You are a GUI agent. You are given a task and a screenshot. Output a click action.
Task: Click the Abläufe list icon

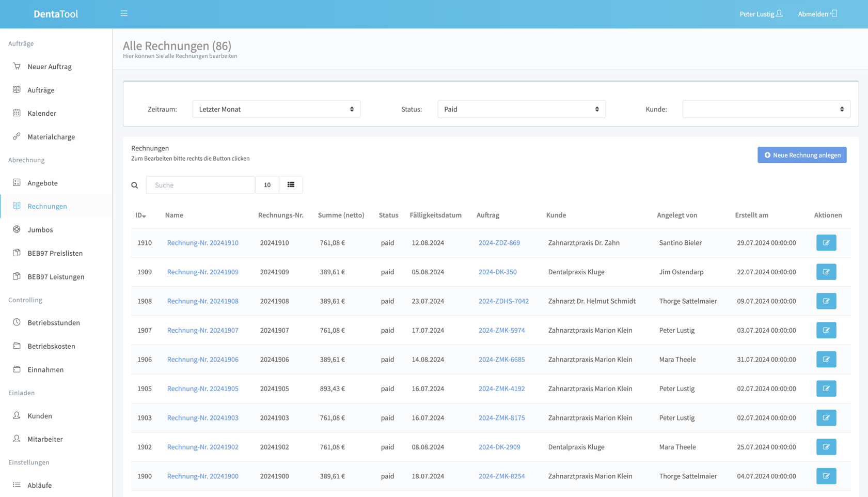pyautogui.click(x=17, y=485)
